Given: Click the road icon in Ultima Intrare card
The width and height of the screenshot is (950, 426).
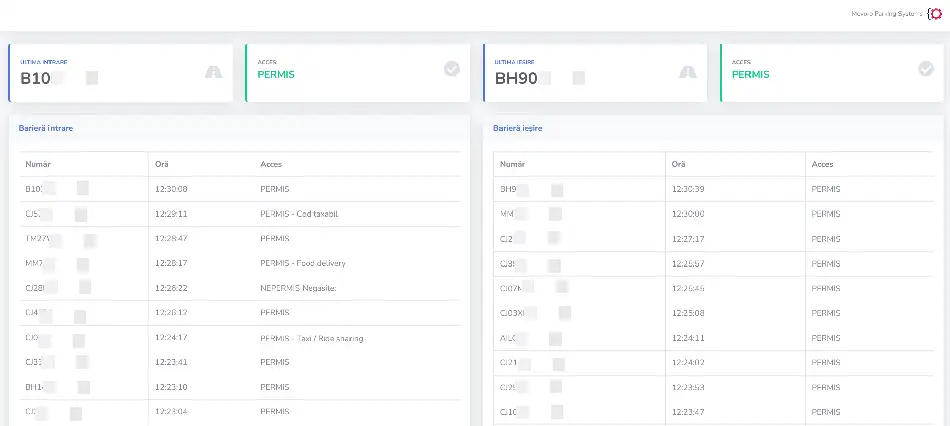Looking at the screenshot, I should (x=213, y=71).
